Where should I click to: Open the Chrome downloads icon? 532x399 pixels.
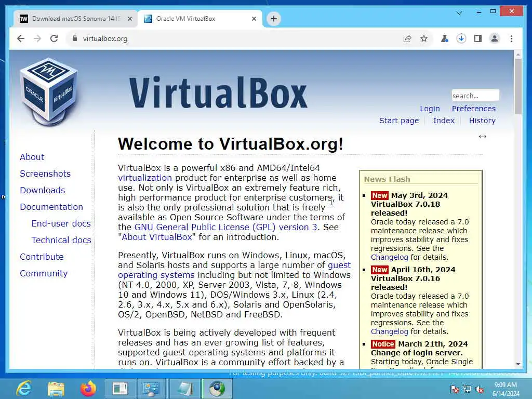[461, 38]
